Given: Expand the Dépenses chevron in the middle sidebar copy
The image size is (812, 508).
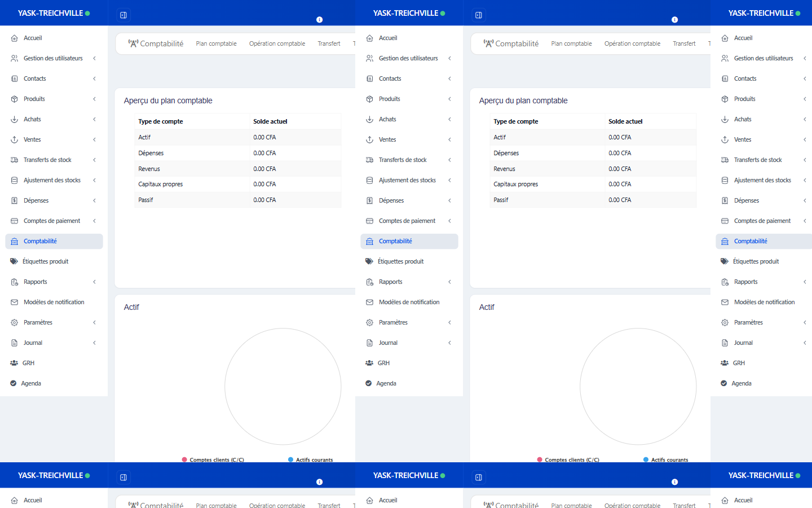Looking at the screenshot, I should click(x=449, y=201).
